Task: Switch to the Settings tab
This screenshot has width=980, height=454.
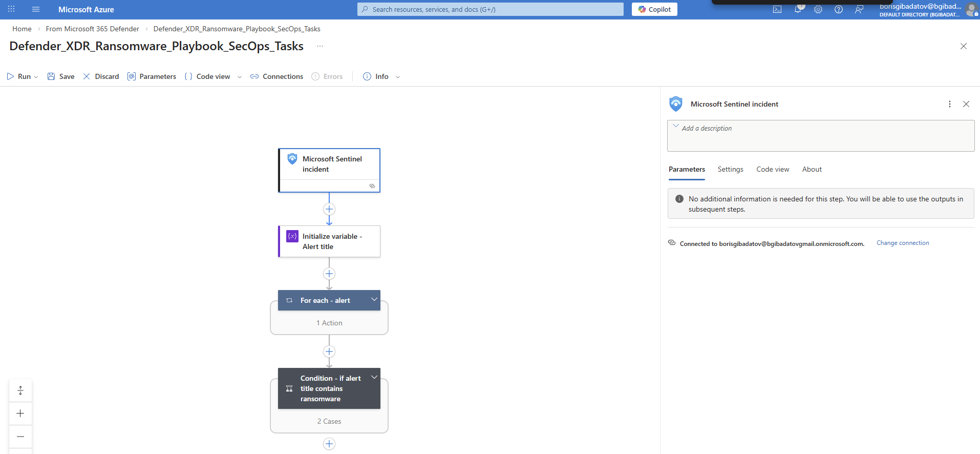Action: pyautogui.click(x=730, y=169)
